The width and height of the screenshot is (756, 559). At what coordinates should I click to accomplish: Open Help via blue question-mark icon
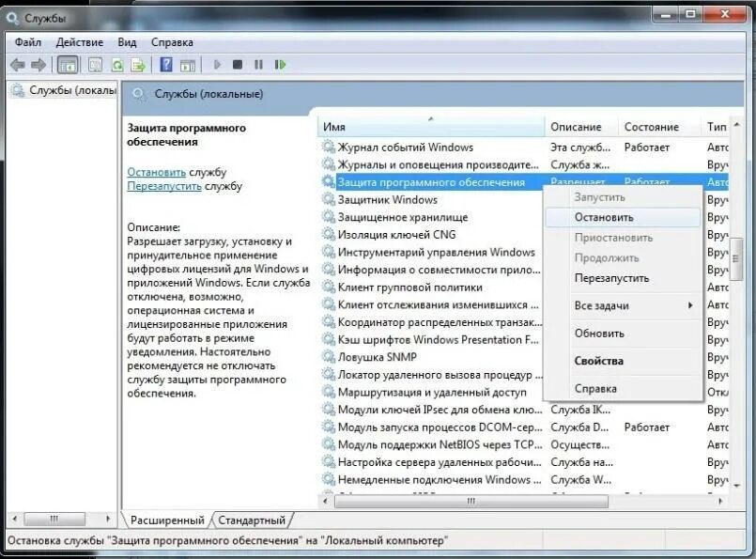[x=166, y=64]
